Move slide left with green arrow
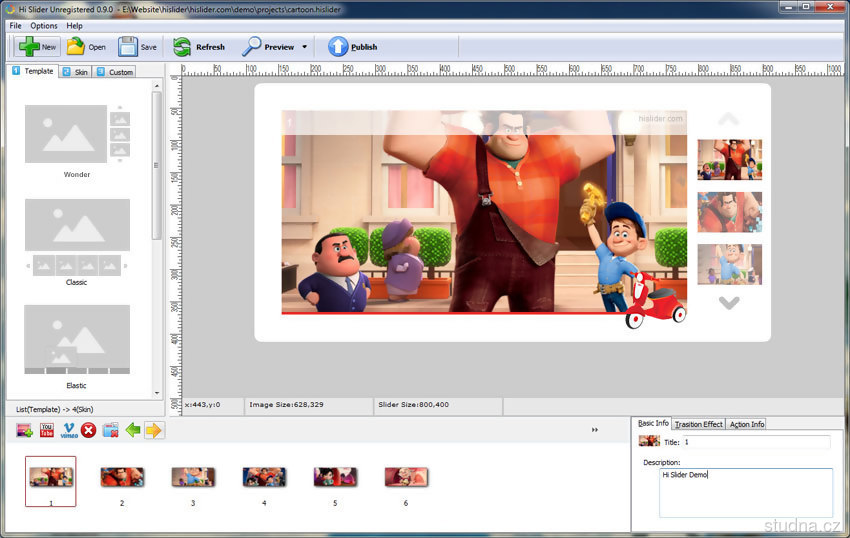 [132, 430]
